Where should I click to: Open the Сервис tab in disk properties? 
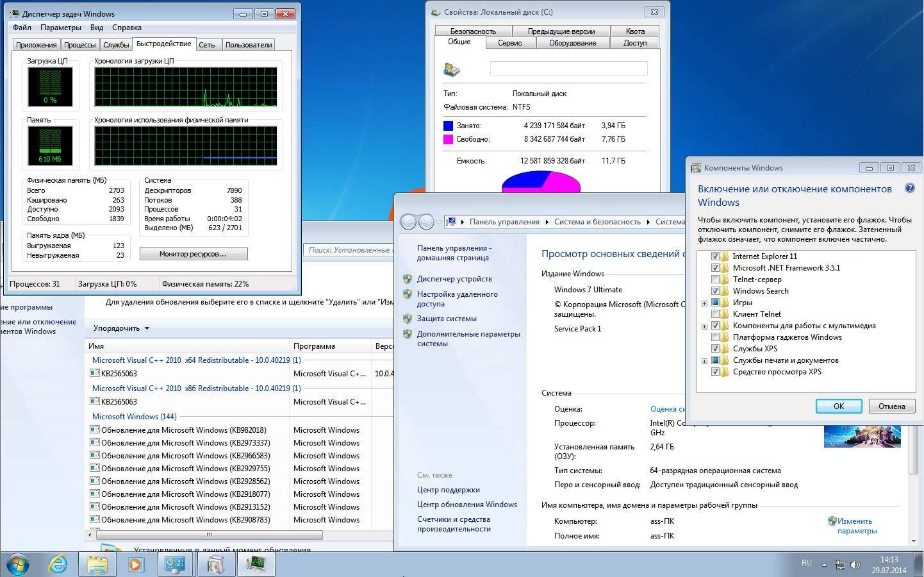pyautogui.click(x=510, y=43)
